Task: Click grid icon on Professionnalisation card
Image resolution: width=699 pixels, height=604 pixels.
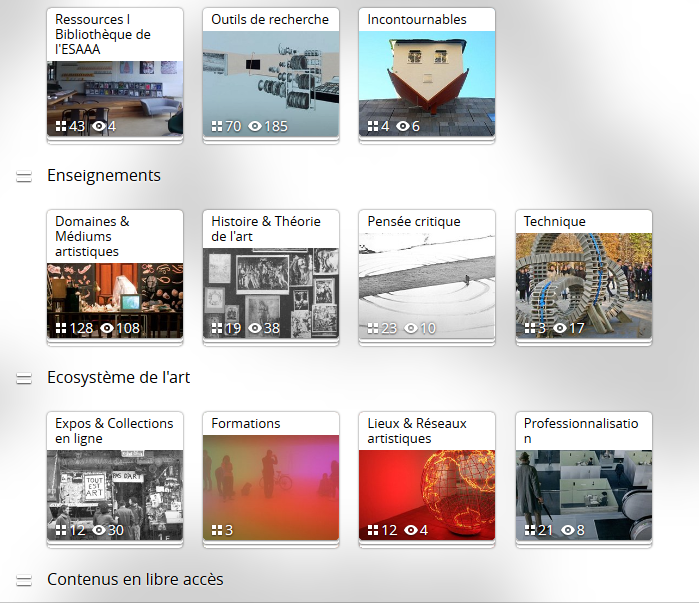Action: [529, 531]
